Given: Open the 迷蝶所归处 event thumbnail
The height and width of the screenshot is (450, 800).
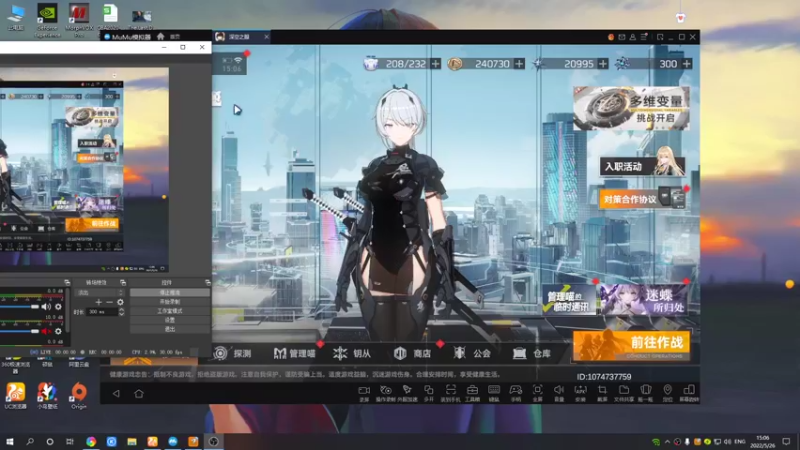Looking at the screenshot, I should tap(643, 299).
